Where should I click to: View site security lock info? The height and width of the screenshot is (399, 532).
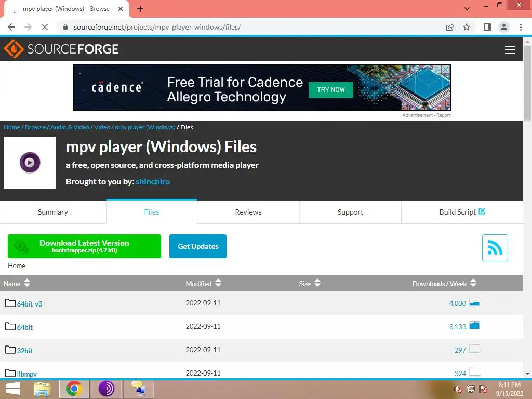click(65, 27)
